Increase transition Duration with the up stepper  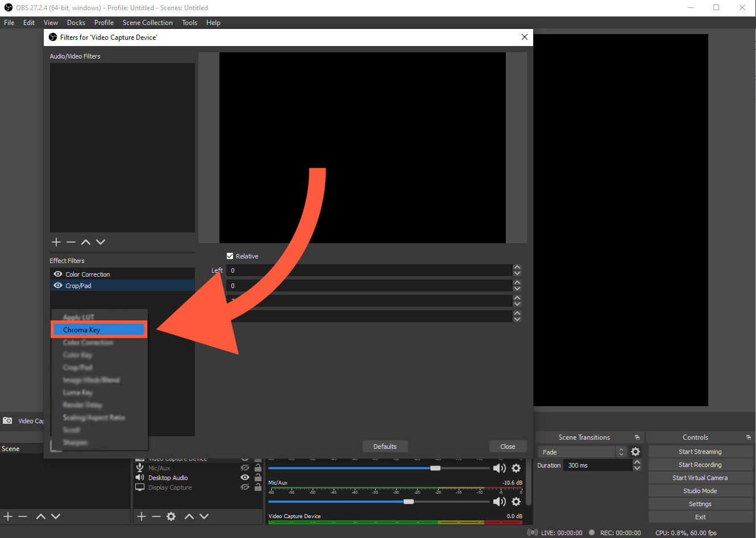(x=637, y=461)
